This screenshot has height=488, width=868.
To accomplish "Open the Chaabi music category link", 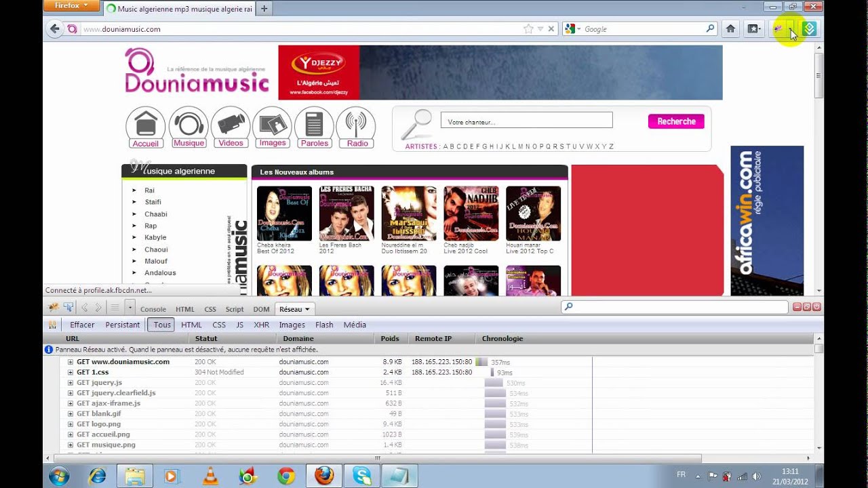I will pos(155,214).
